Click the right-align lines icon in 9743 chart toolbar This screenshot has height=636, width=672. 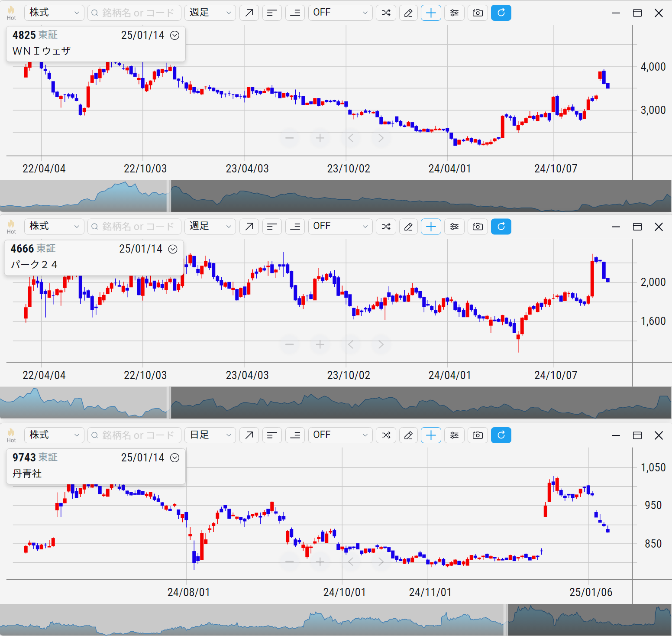coord(295,435)
